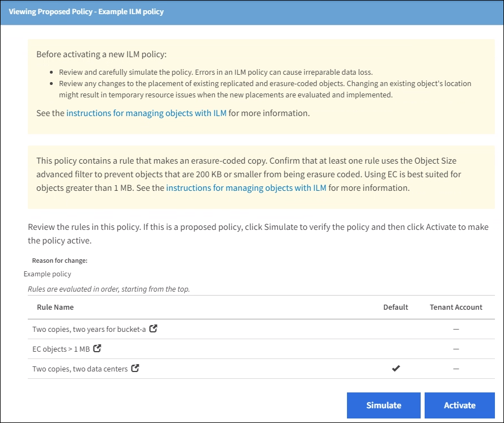Click the Viewing Proposed Policy title bar

86,11
